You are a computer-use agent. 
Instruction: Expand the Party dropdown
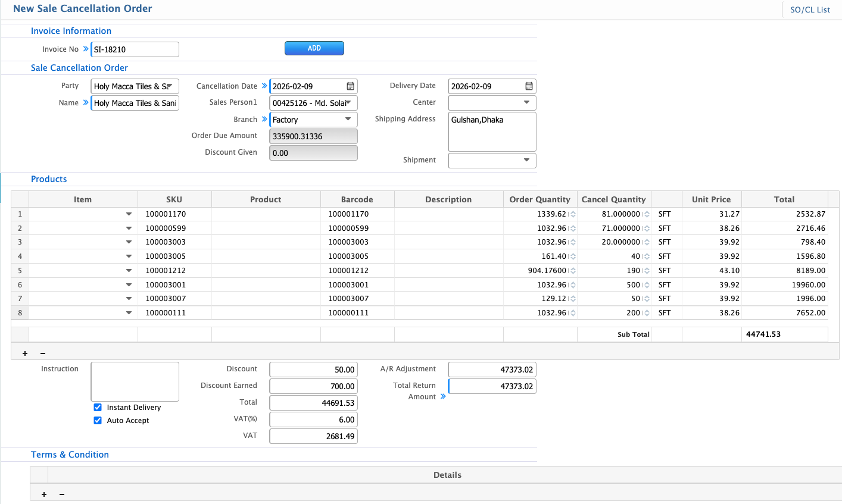[x=169, y=86]
